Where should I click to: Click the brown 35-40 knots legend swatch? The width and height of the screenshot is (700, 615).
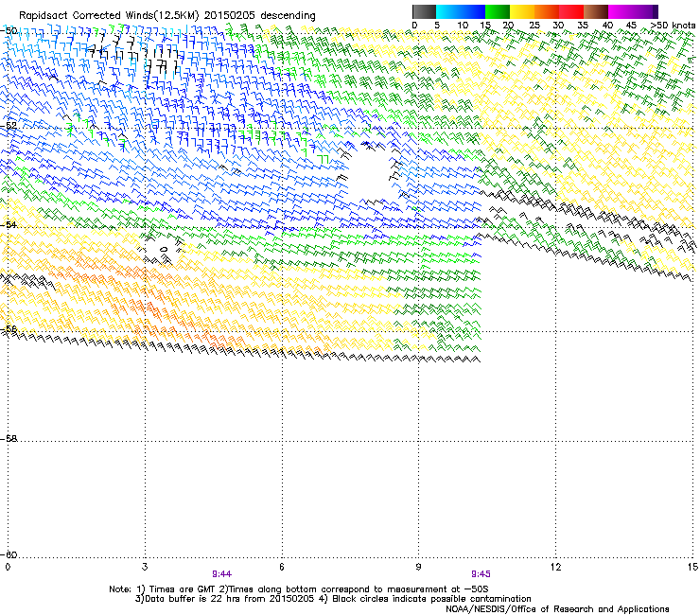[596, 11]
